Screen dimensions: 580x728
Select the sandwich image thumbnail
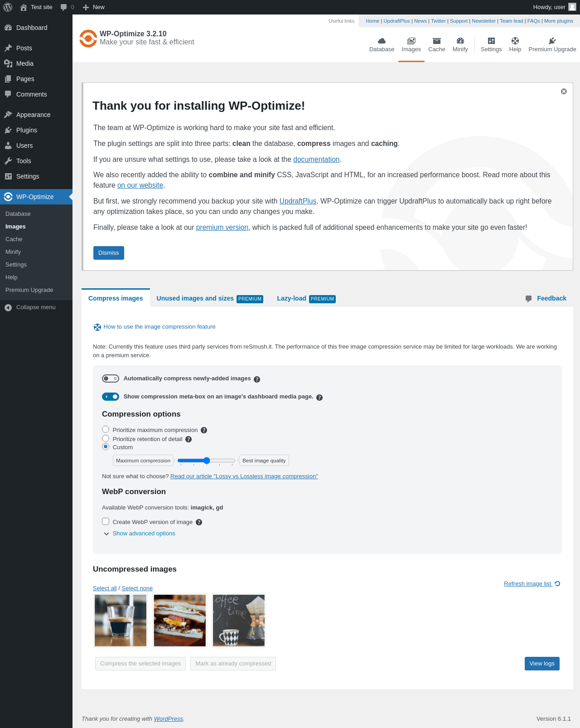pyautogui.click(x=180, y=621)
